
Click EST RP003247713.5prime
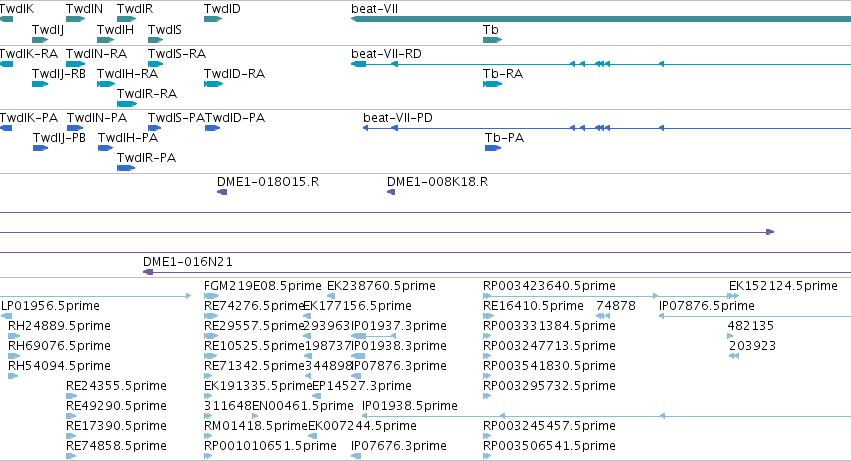pos(549,346)
